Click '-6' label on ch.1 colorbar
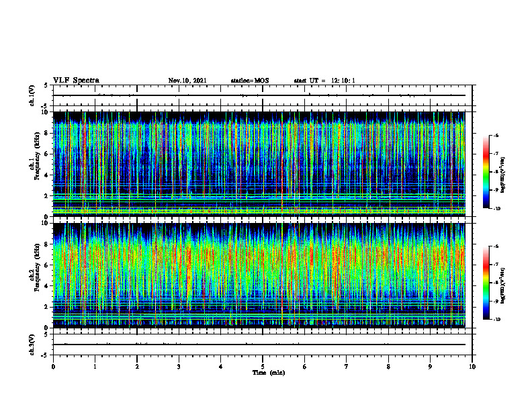Image resolution: width=532 pixels, height=411 pixels. pos(496,136)
